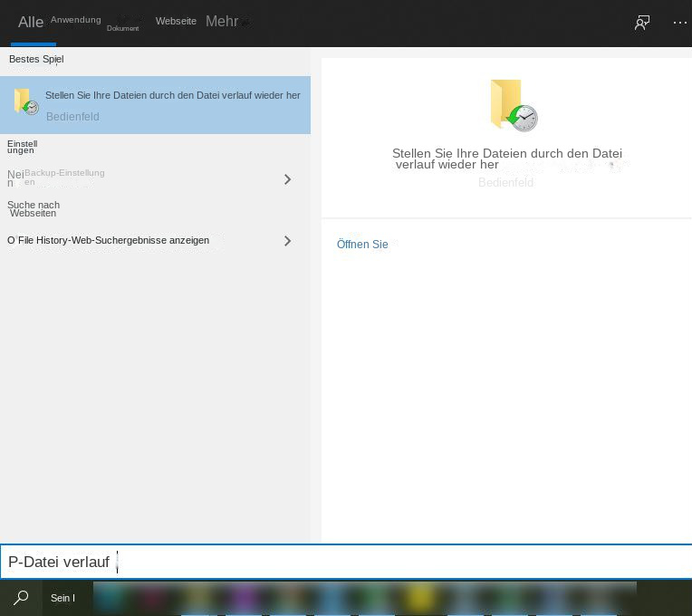
Task: Click the Bedienfeld label under the best match
Action: pos(72,117)
